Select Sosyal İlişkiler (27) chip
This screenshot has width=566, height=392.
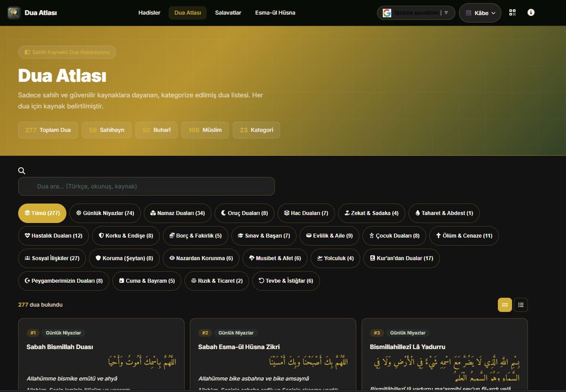point(52,258)
